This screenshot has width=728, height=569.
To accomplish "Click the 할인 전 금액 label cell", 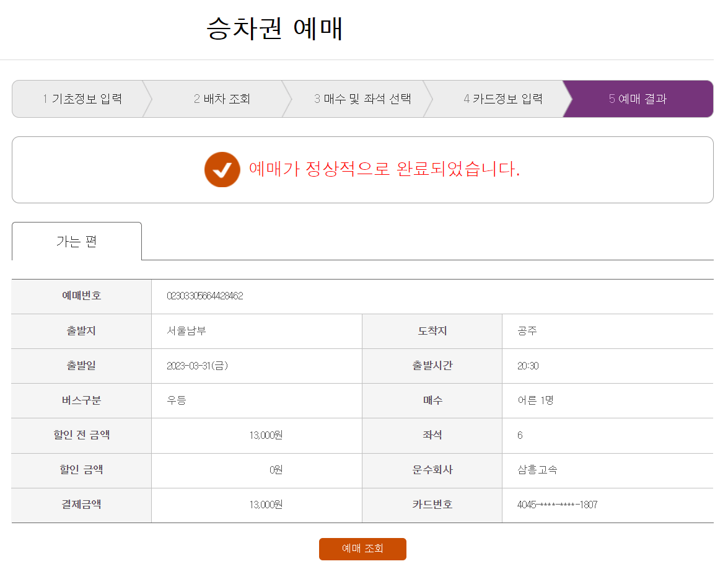I will point(81,436).
